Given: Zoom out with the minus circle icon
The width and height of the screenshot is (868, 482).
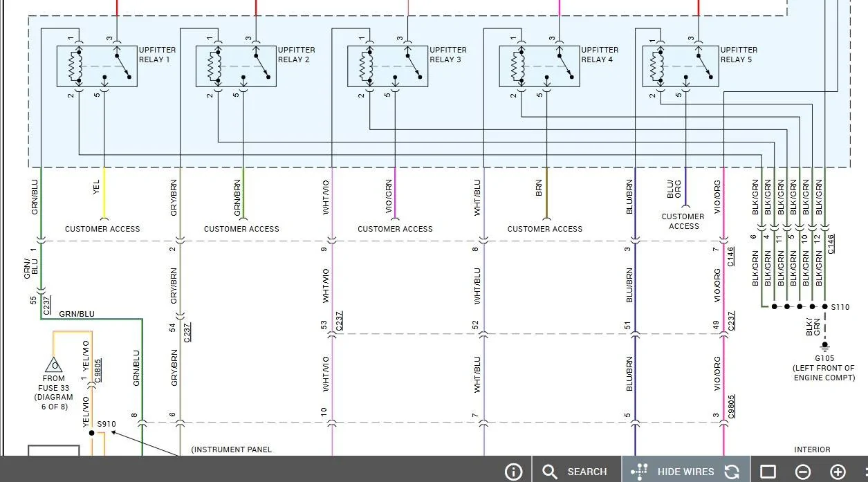Looking at the screenshot, I should click(x=803, y=472).
